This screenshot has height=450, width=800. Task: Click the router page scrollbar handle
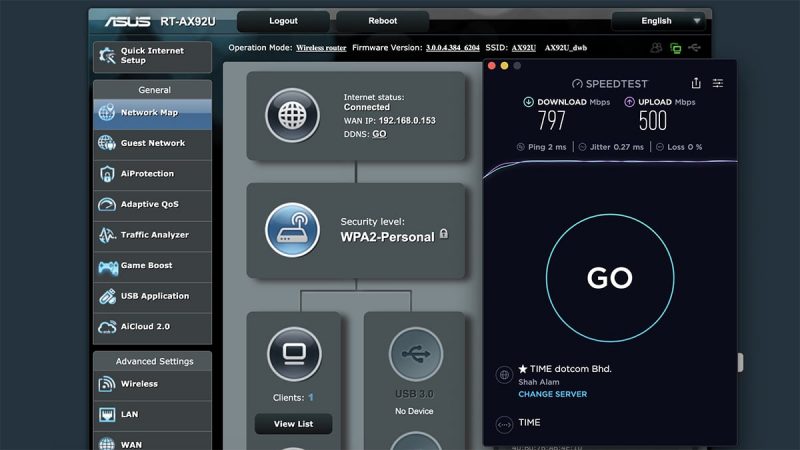740,363
